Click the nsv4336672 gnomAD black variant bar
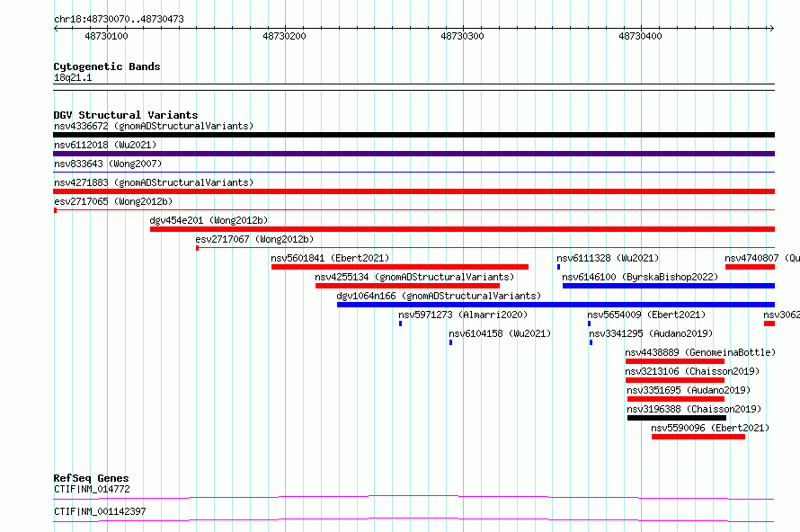 coord(413,135)
